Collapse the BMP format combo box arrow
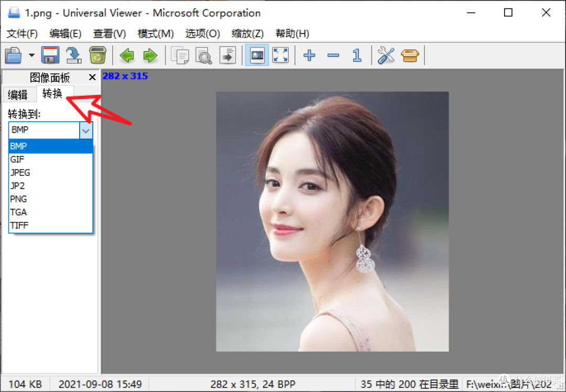This screenshot has height=392, width=566. pyautogui.click(x=86, y=130)
